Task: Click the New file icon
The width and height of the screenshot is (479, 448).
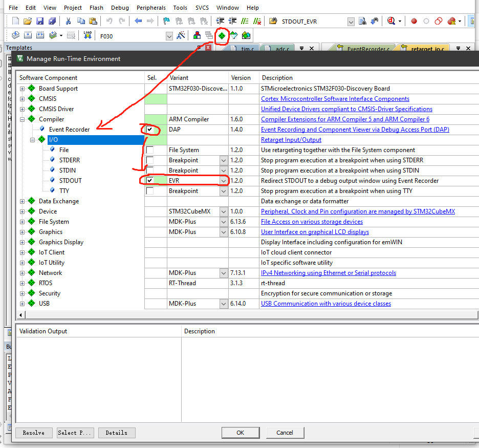Action: [x=15, y=21]
